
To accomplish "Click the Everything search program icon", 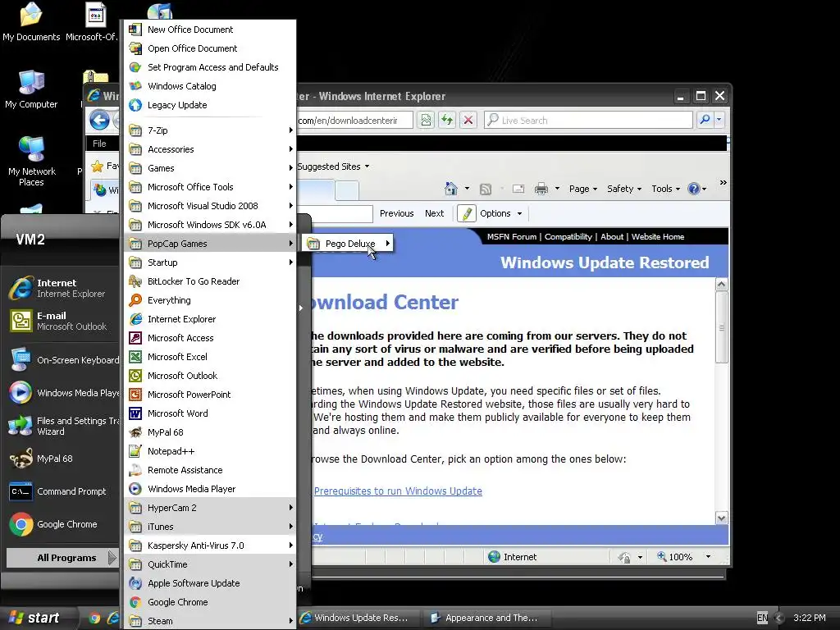I will point(135,300).
